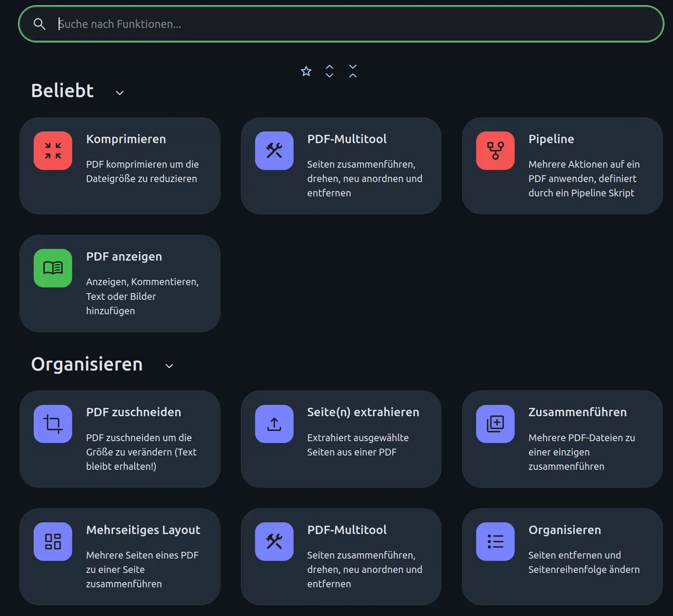673x616 pixels.
Task: Open the Seite(n) extrahieren title
Action: coord(363,412)
